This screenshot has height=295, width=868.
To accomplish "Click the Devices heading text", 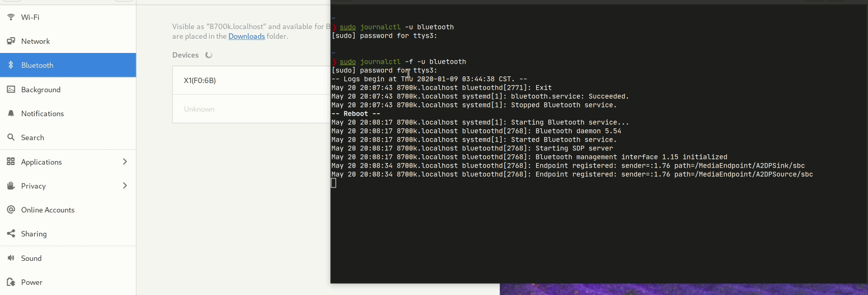I will pyautogui.click(x=185, y=55).
